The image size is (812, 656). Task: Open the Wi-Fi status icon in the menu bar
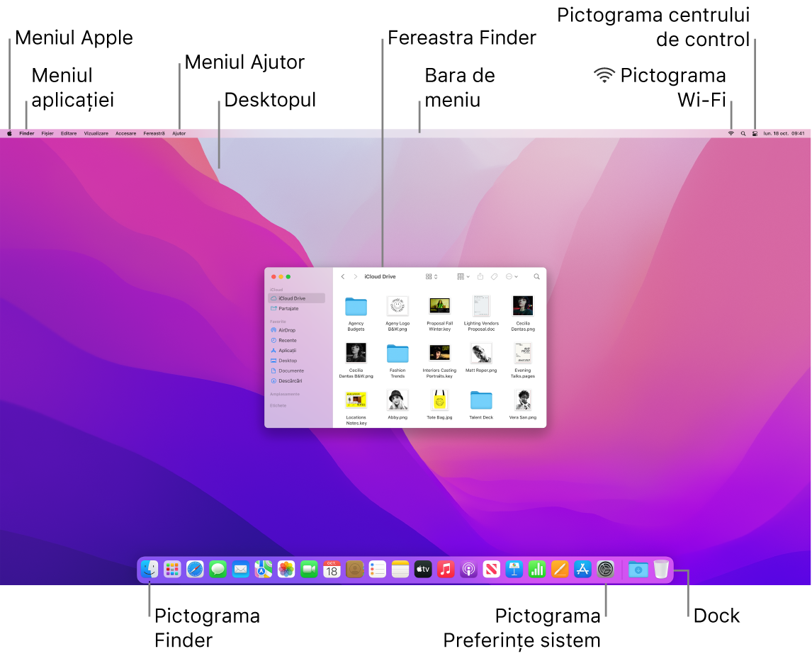(730, 133)
